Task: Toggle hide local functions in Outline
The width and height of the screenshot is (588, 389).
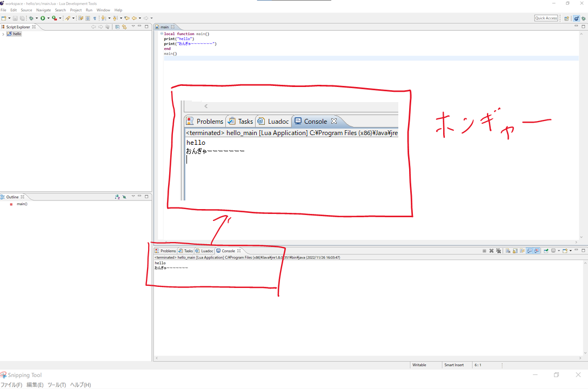Action: [x=124, y=197]
